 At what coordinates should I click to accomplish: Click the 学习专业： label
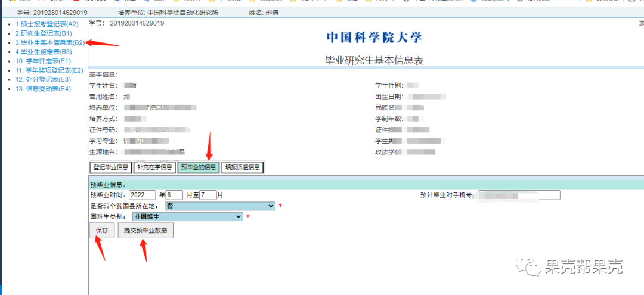(x=104, y=141)
